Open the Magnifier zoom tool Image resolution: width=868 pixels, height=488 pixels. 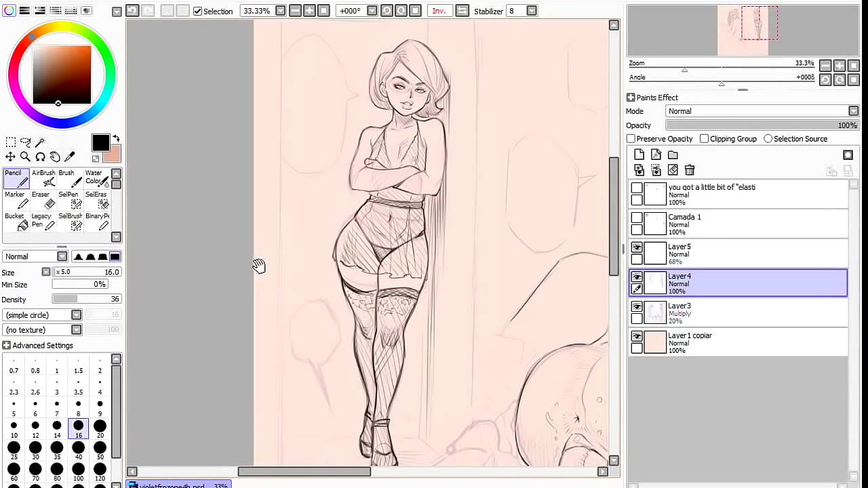[26, 157]
